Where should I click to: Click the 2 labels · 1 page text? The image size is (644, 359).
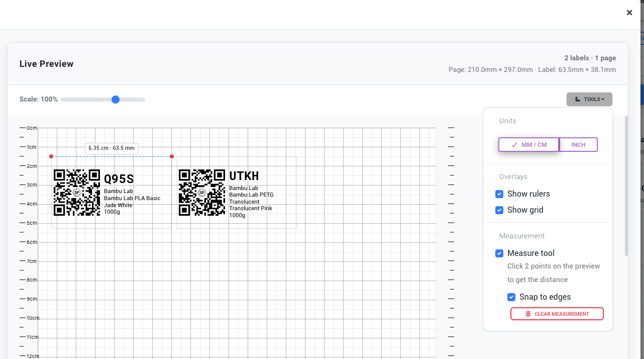tap(590, 58)
